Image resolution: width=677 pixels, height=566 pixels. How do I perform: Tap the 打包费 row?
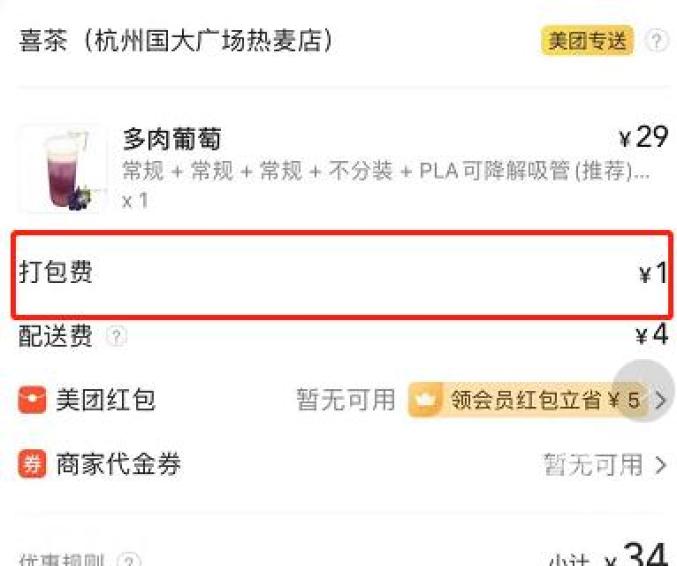click(342, 275)
